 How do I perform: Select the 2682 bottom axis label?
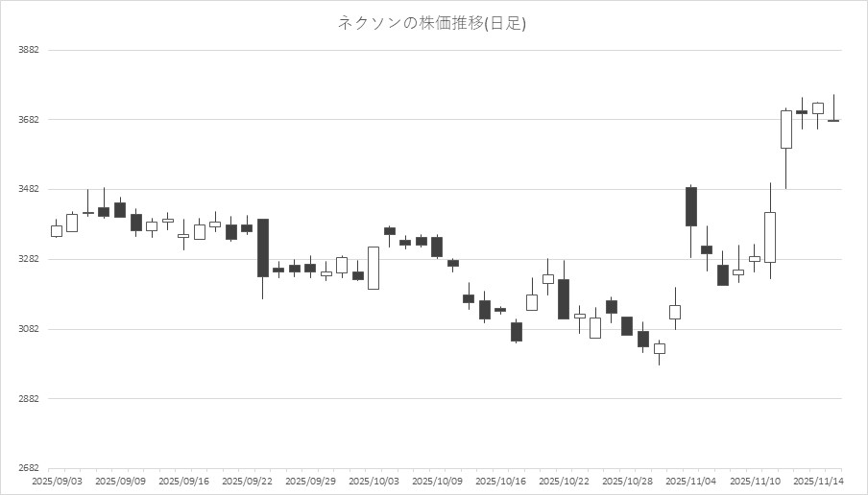28,468
